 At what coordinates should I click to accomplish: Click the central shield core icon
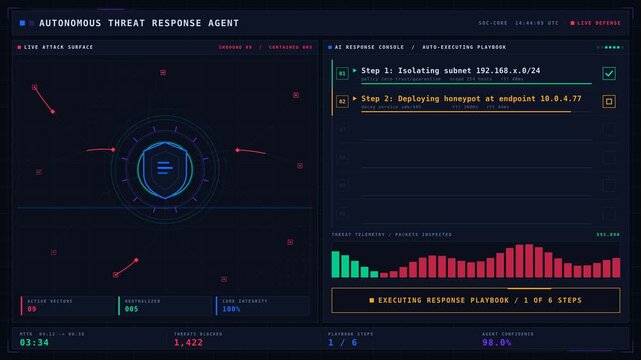[165, 169]
